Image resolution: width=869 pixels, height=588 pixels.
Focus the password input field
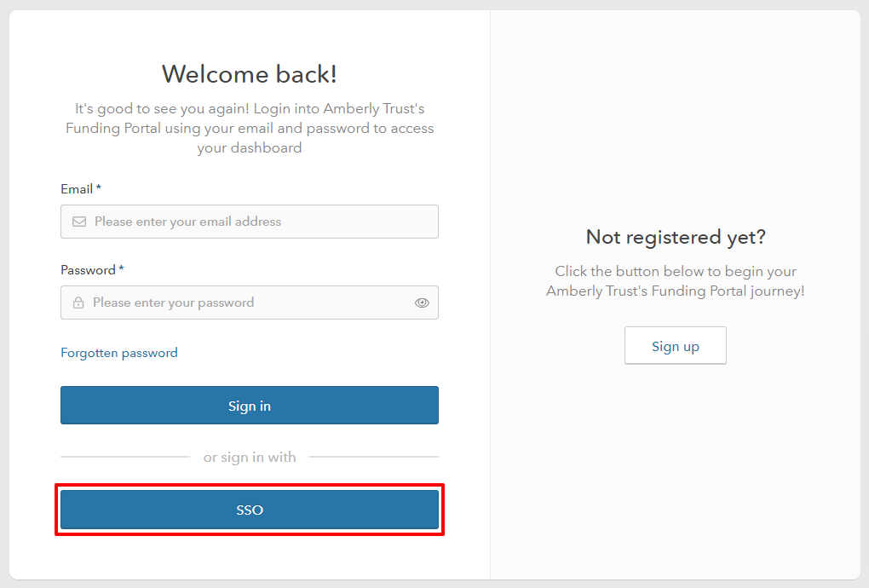point(247,303)
